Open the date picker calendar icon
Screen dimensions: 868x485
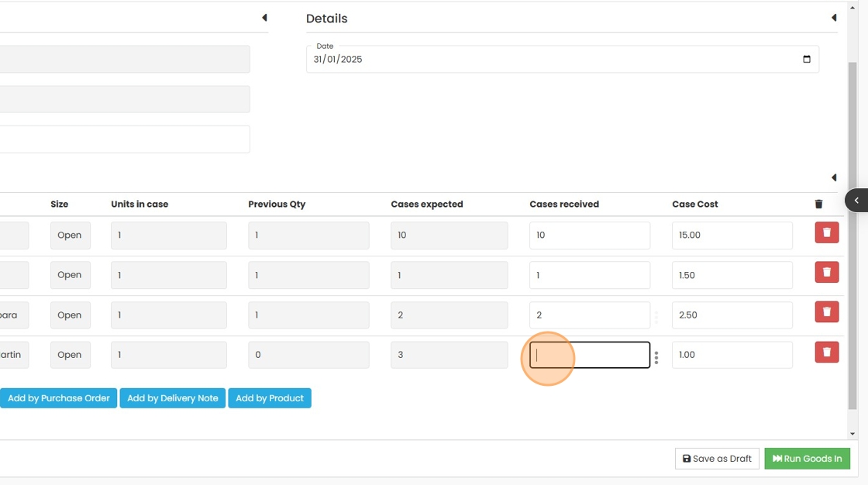(806, 60)
